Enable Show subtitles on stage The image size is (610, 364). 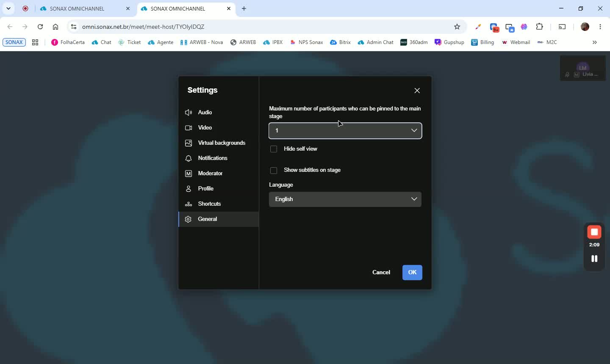[274, 170]
